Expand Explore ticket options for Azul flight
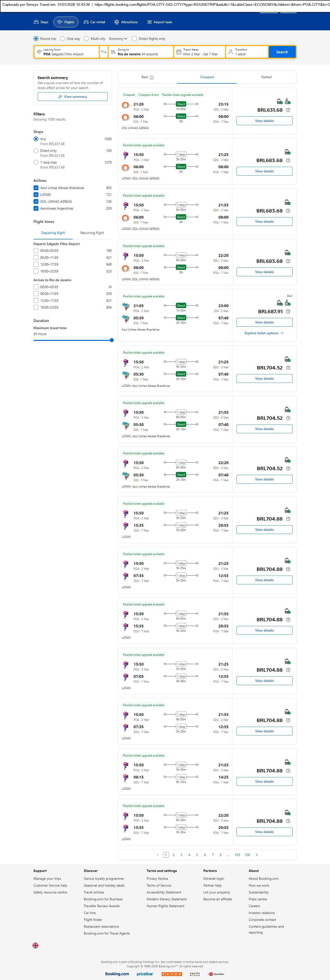This screenshot has width=330, height=980. point(264,333)
